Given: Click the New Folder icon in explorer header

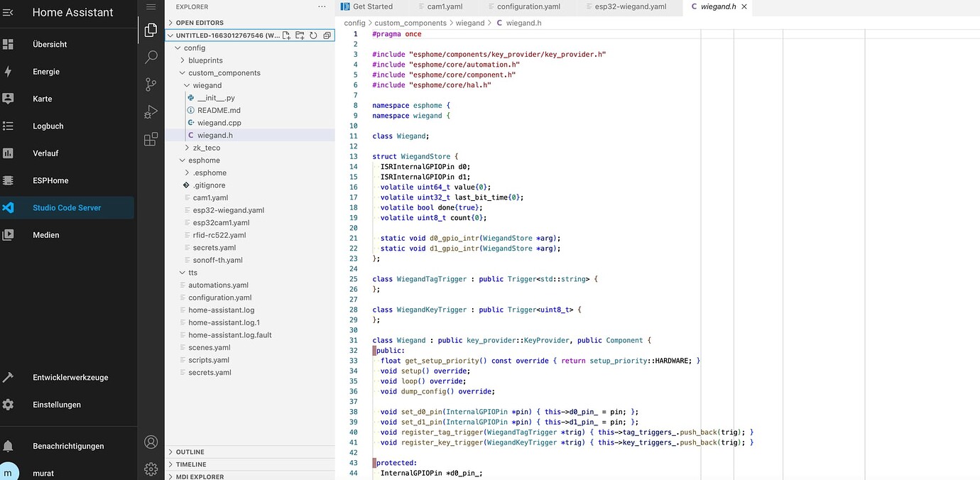Looking at the screenshot, I should (x=300, y=36).
